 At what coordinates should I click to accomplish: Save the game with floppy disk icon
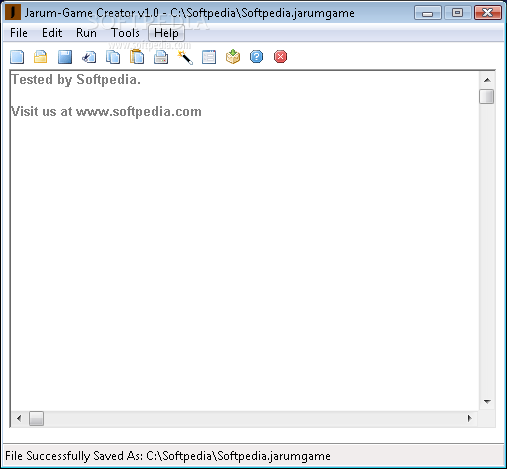coord(65,57)
